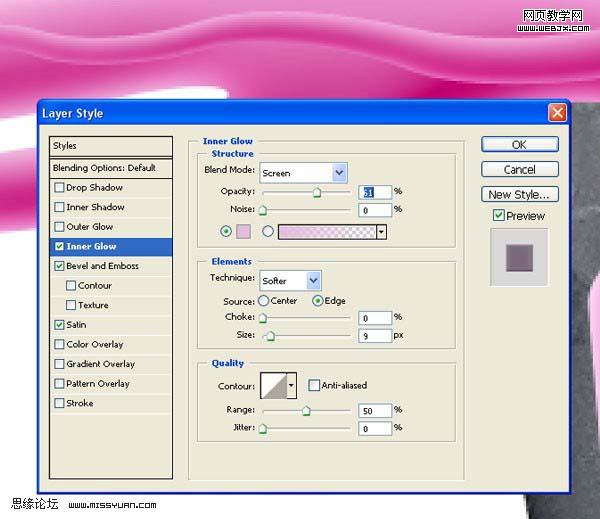Open the Blend Mode dropdown showing Screen
The width and height of the screenshot is (600, 519).
click(x=303, y=173)
